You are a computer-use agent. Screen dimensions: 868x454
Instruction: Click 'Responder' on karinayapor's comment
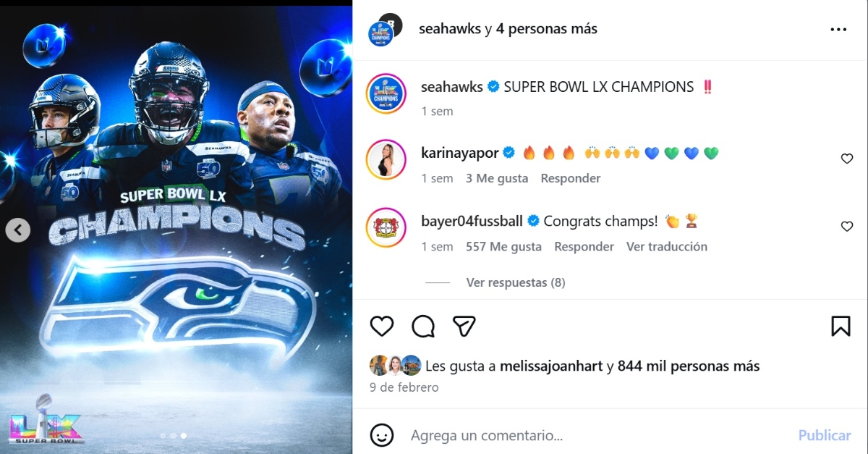pyautogui.click(x=571, y=178)
